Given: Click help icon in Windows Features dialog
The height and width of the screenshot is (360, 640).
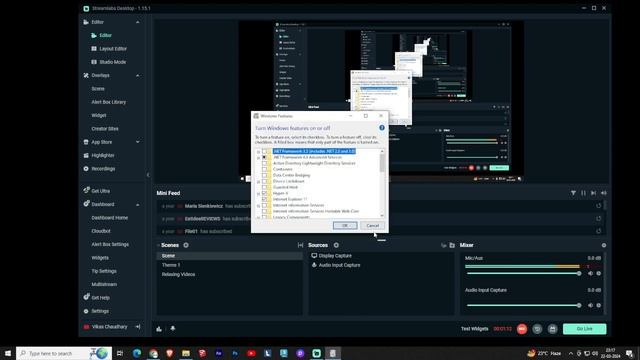Looking at the screenshot, I should tap(382, 128).
